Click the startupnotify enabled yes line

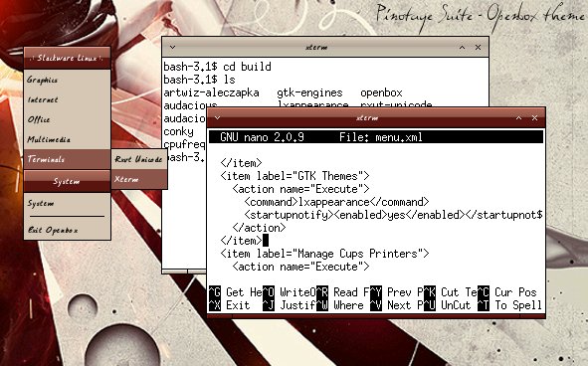coord(393,215)
